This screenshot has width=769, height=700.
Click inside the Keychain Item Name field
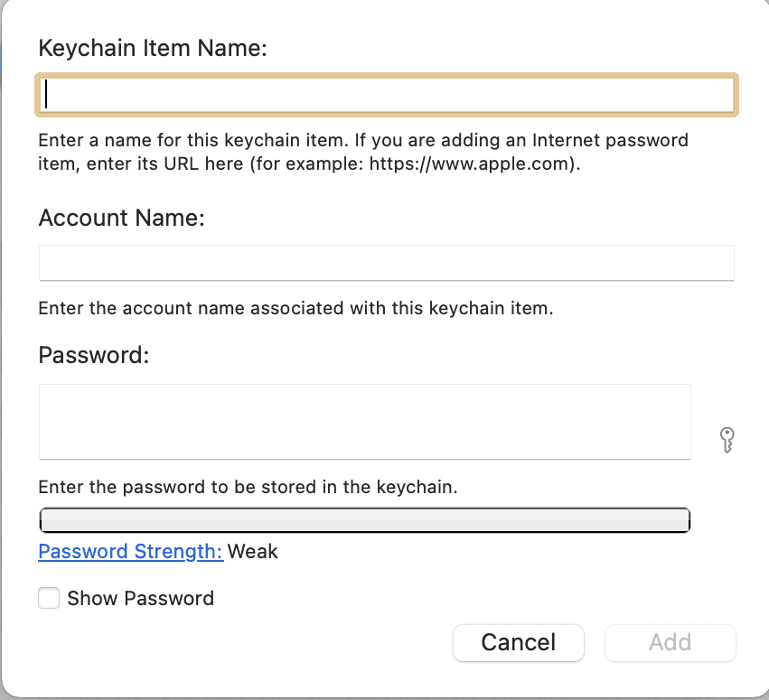coord(386,94)
